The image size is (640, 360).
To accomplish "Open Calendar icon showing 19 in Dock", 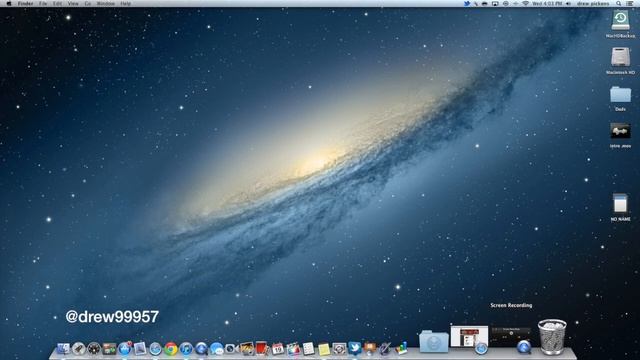I will [278, 349].
